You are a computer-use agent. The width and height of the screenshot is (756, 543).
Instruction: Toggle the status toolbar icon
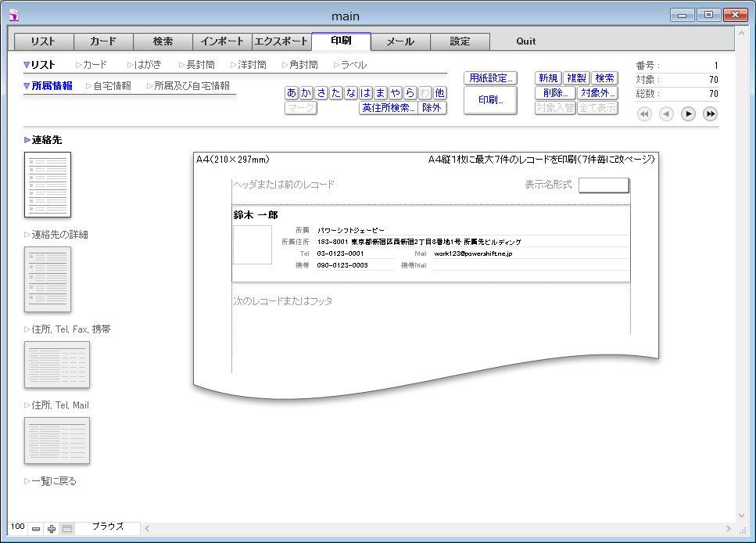67,529
